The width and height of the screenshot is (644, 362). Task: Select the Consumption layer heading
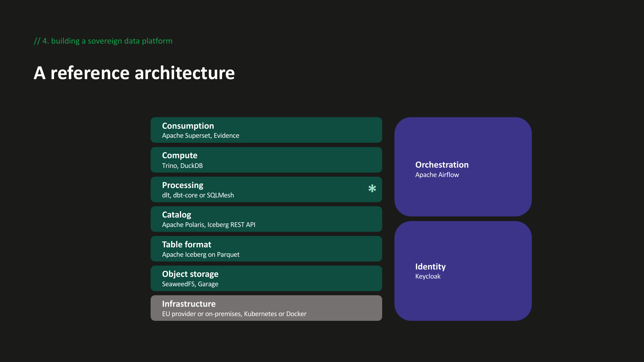tap(188, 126)
